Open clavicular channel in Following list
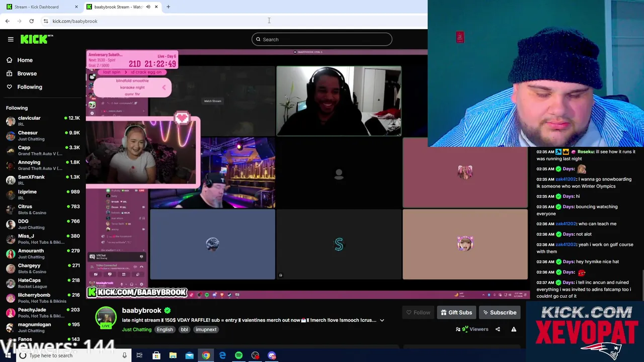 [43, 121]
